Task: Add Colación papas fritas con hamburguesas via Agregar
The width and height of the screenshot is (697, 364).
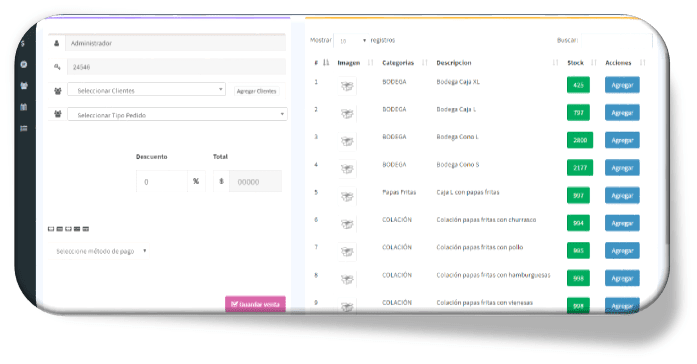Action: point(622,278)
